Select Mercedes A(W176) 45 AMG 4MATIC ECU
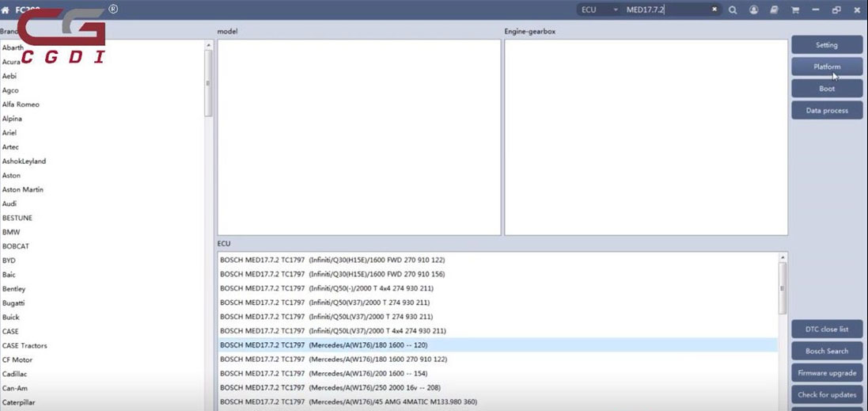The image size is (868, 411). 498,401
